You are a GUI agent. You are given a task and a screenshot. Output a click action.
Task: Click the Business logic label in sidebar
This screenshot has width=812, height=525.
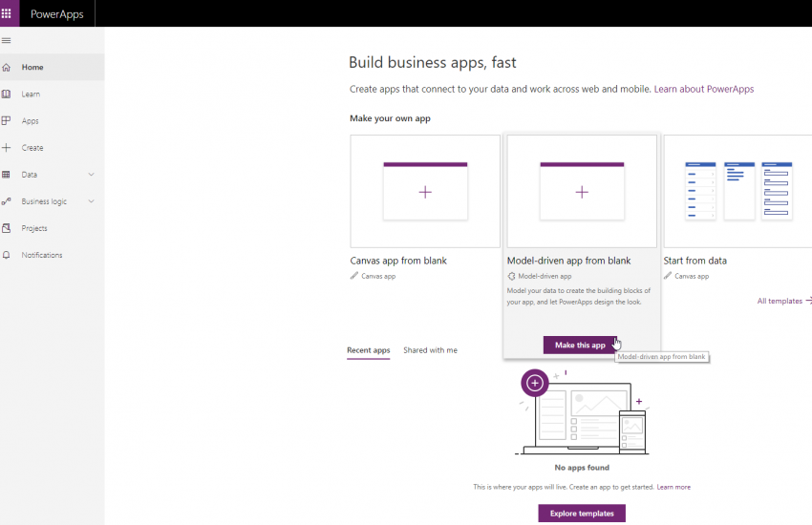[44, 201]
